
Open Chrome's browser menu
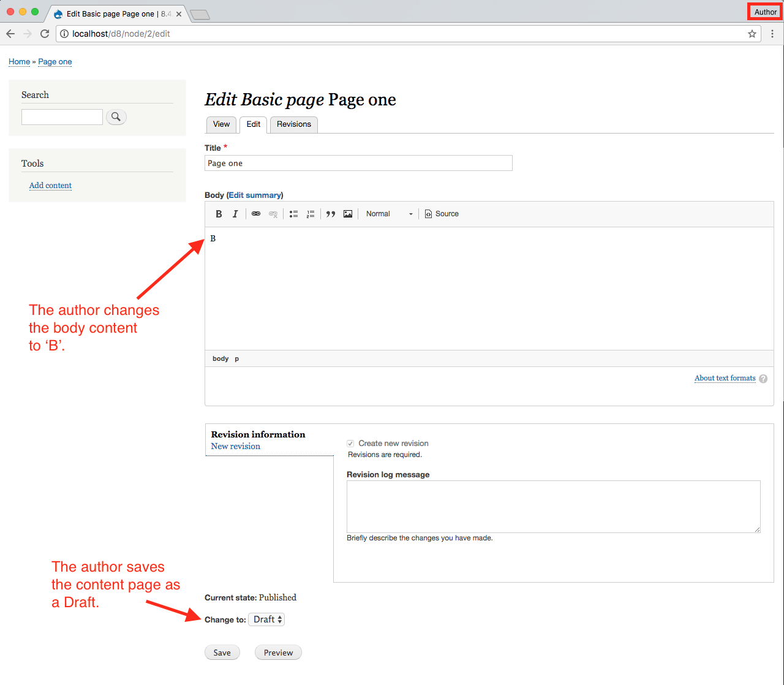772,34
